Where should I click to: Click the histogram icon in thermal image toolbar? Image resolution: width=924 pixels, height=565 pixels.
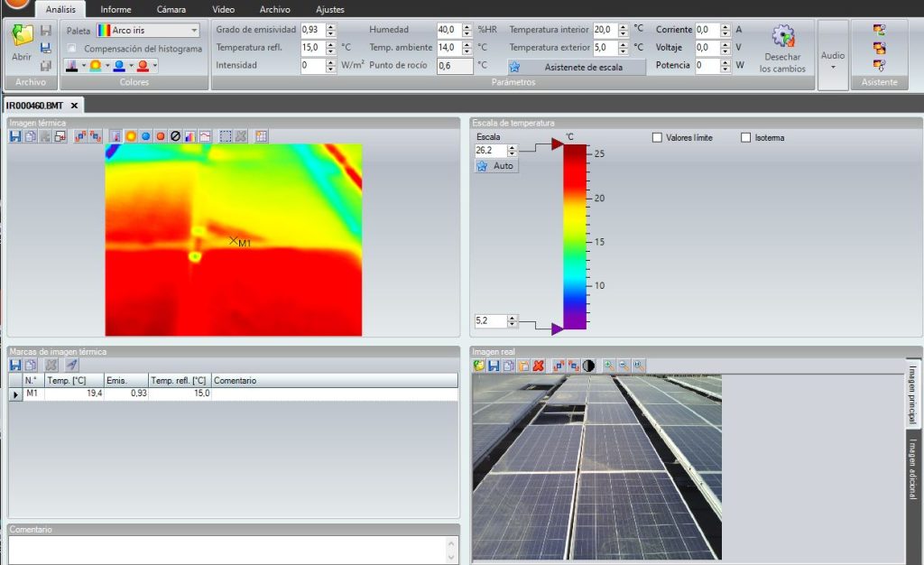click(x=190, y=136)
